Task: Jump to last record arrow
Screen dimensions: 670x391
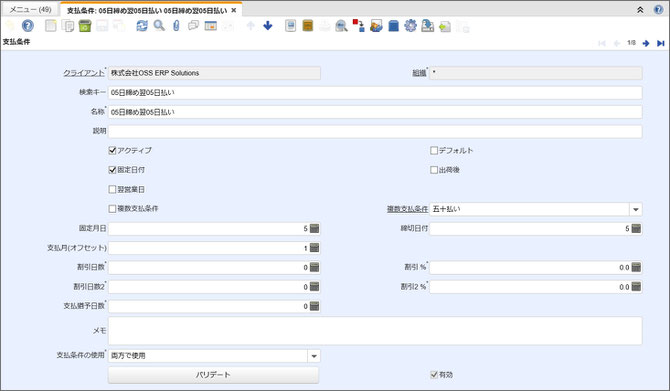Action: 661,43
